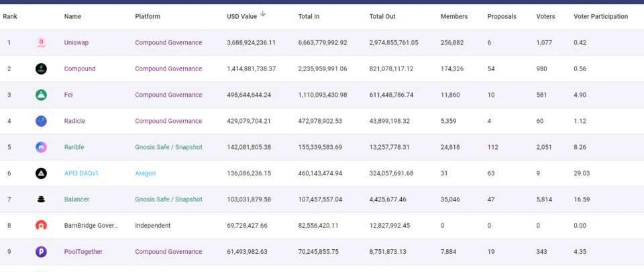
Task: Select Total In value 70,245,855.75
Action: click(318, 251)
